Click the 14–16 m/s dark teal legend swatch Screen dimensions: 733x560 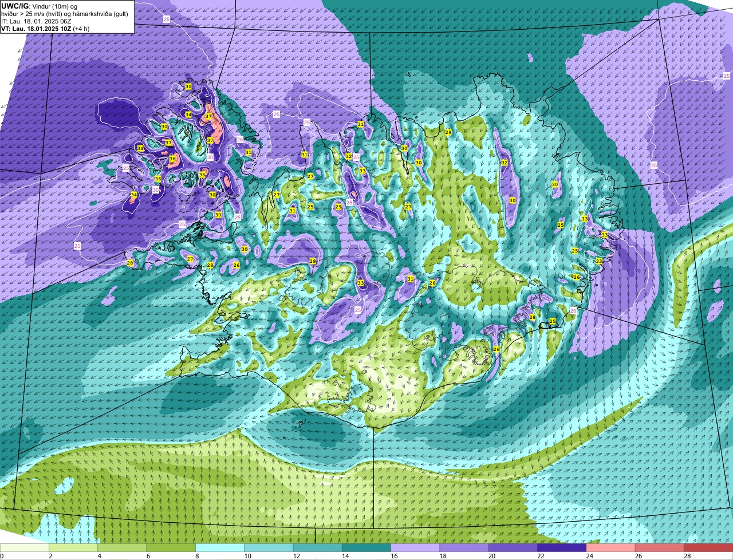click(x=366, y=548)
